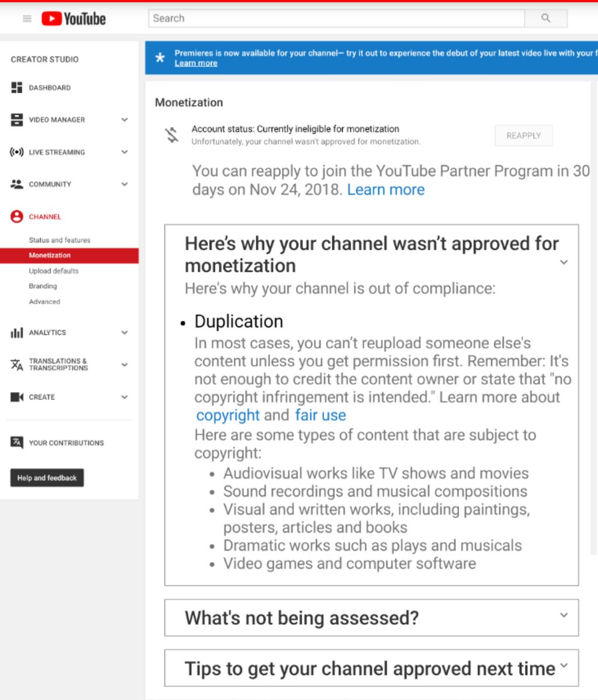Follow Learn more in Premieres banner
The image size is (598, 700).
(196, 63)
